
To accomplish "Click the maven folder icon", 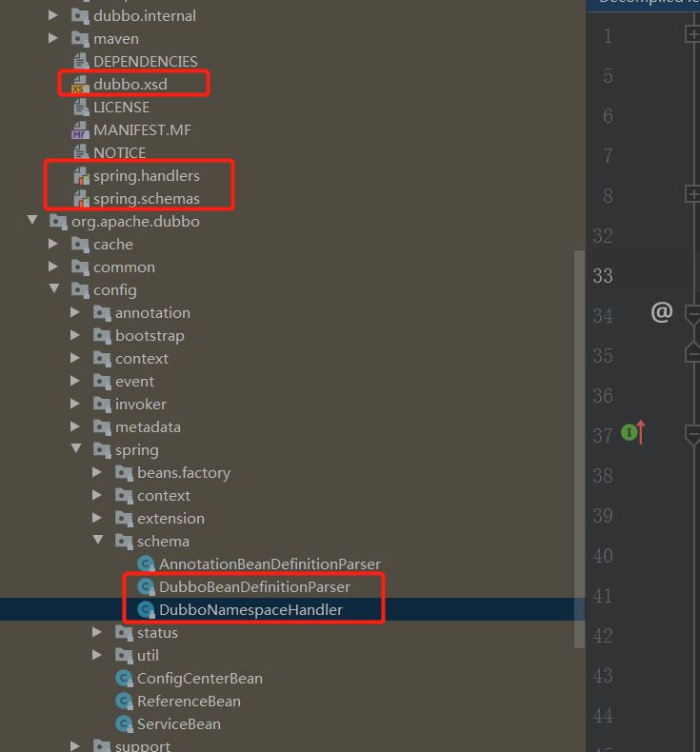I will coord(80,39).
